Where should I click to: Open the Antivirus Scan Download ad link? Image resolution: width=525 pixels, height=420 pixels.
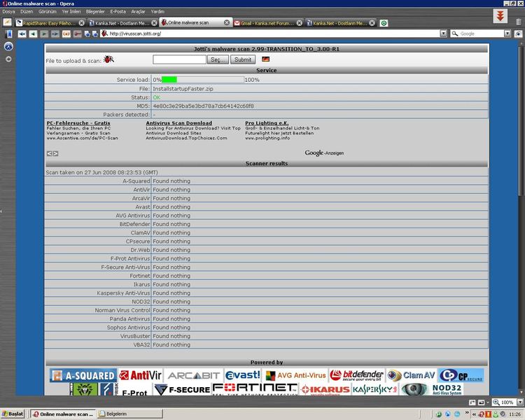click(179, 123)
